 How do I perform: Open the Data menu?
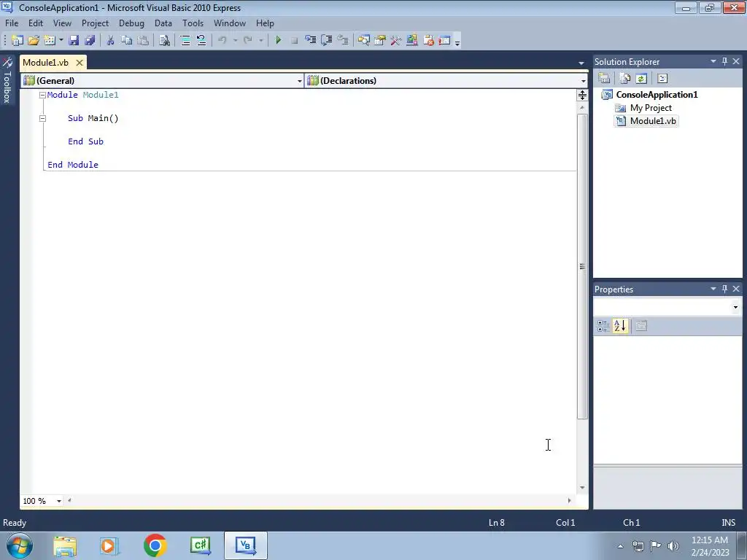(163, 23)
